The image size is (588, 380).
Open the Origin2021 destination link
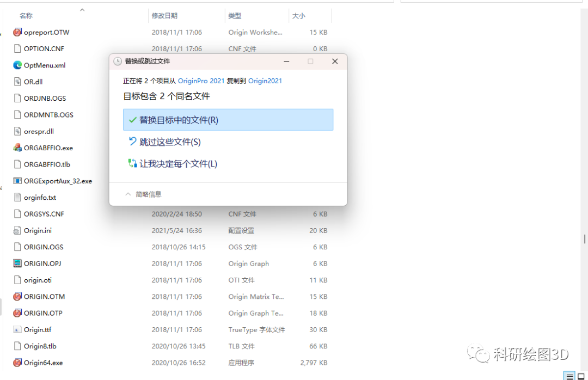(265, 81)
